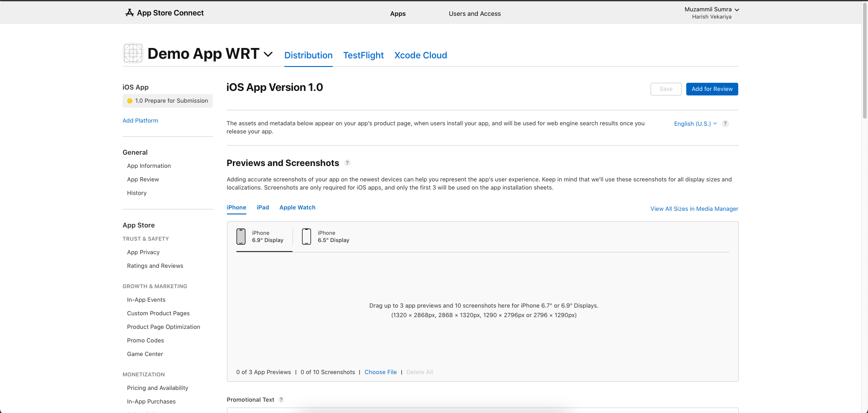Click the iPhone 6.5" Display device icon
Viewport: 868px width, 413px height.
coord(307,237)
